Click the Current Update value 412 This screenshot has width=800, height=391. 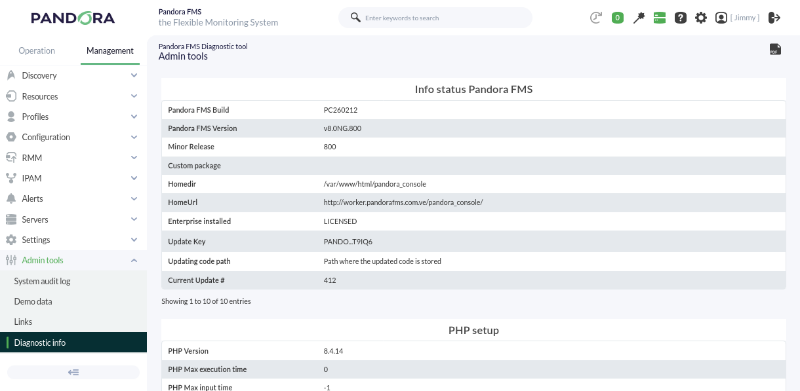pos(330,280)
